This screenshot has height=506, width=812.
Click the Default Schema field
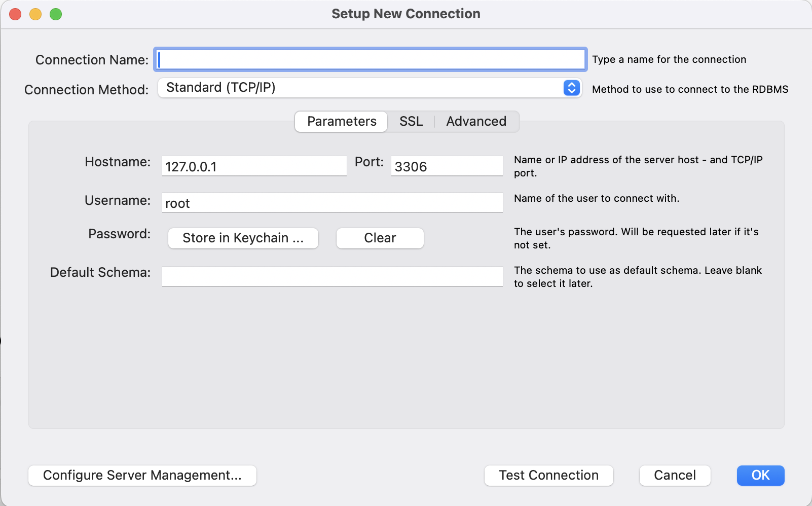(x=332, y=276)
